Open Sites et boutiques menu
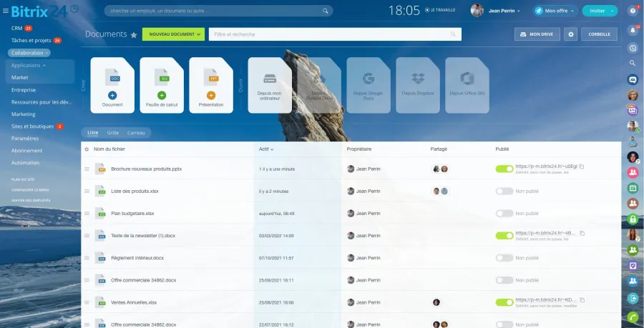The width and height of the screenshot is (644, 328). pos(32,126)
